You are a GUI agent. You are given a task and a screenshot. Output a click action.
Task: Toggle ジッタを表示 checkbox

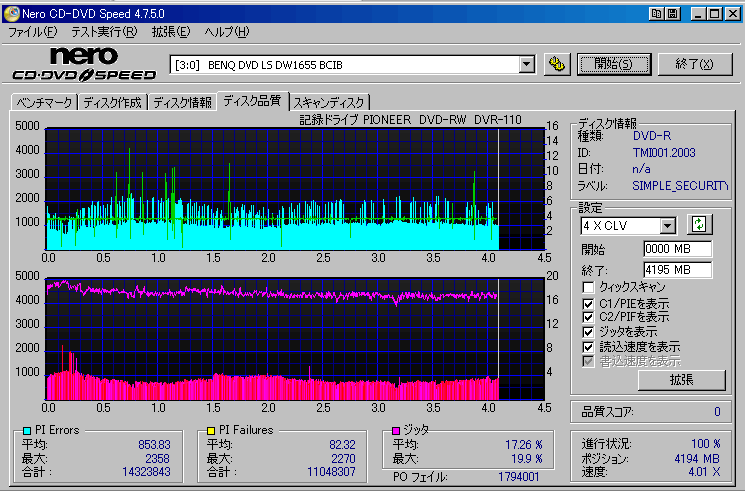(588, 332)
